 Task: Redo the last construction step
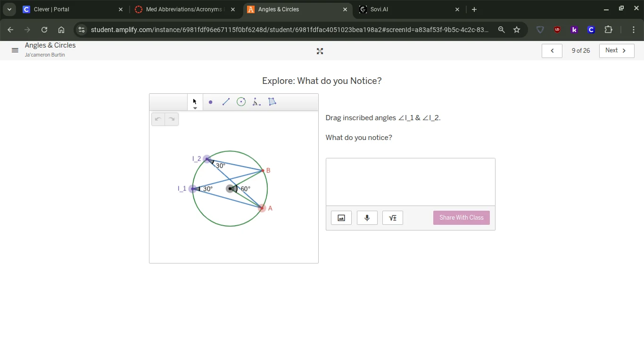[172, 119]
